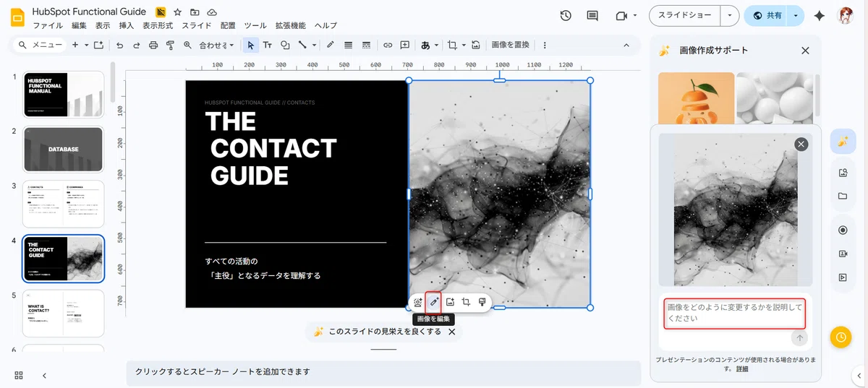Open the ファイル menu

48,25
